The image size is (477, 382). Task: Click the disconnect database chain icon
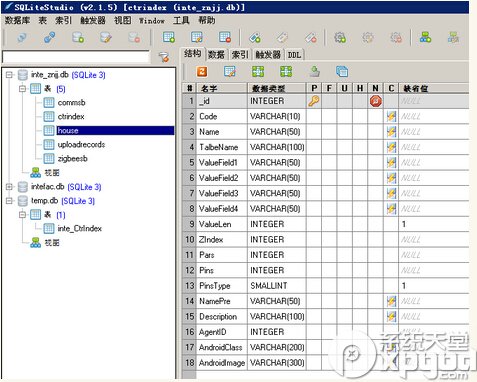coord(50,37)
